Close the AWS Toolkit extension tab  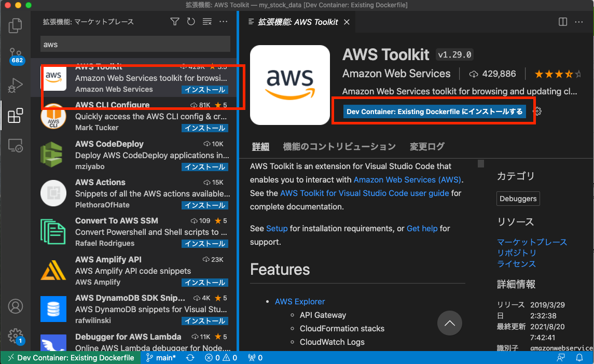point(347,22)
